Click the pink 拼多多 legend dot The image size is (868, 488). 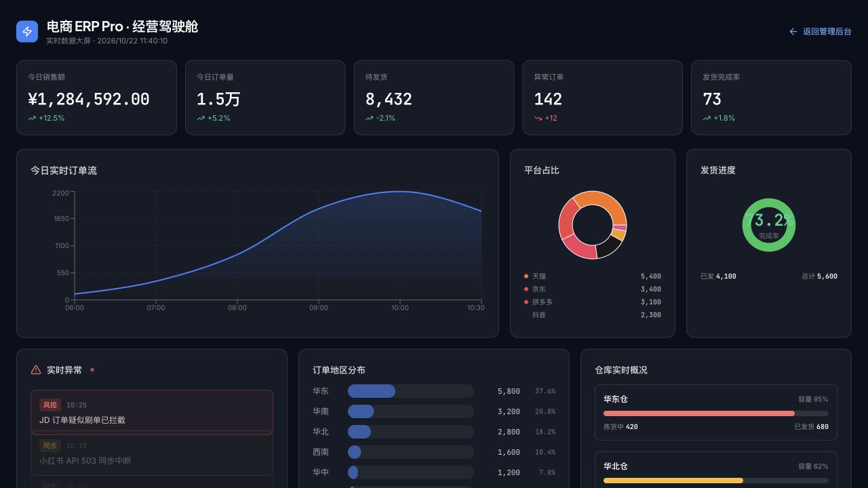click(x=526, y=302)
